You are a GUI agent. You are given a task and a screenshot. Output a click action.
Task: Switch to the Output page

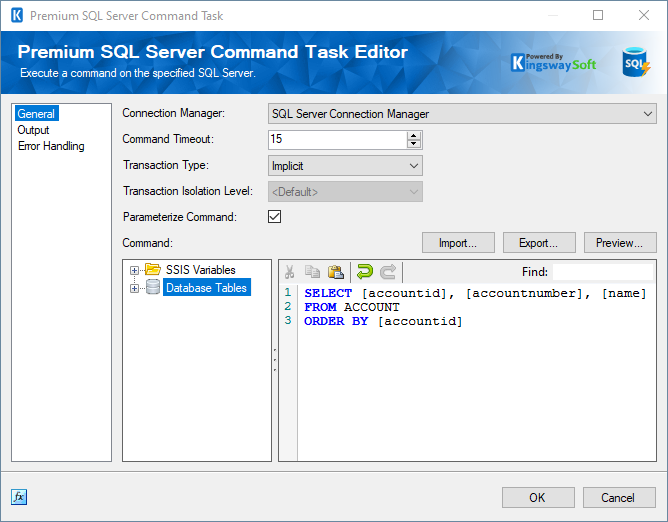pyautogui.click(x=33, y=130)
